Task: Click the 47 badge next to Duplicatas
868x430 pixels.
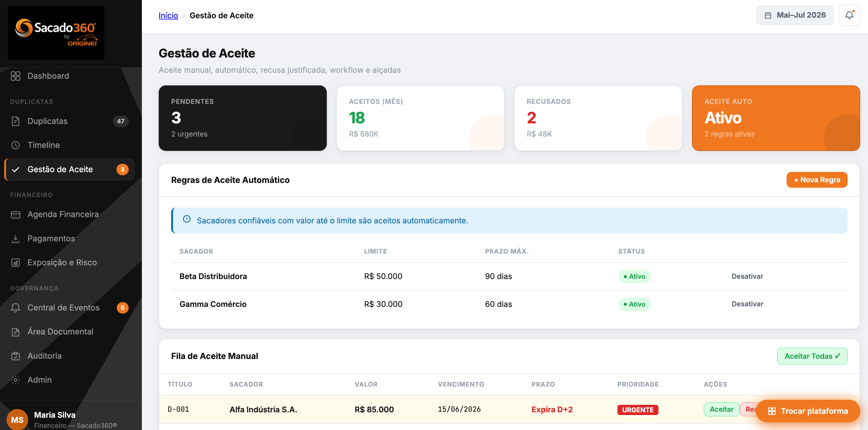Action: click(121, 121)
